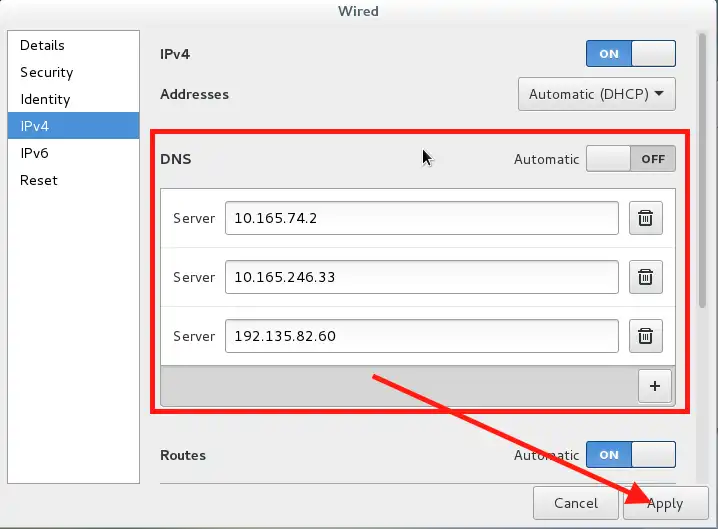Open the Details section
This screenshot has height=529, width=718.
(73, 45)
